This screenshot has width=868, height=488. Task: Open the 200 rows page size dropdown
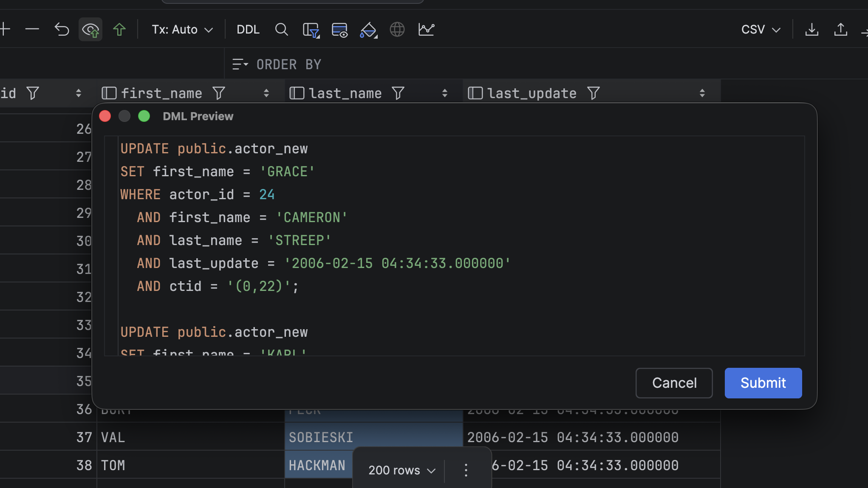coord(401,470)
